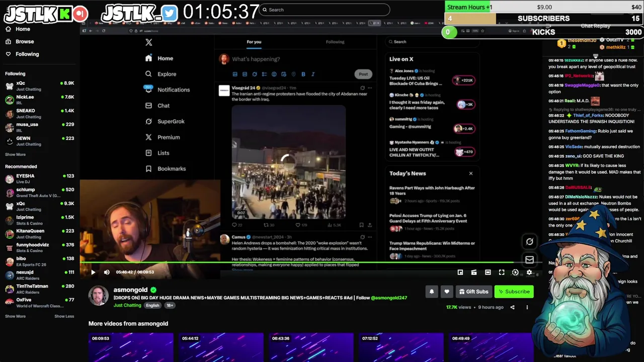Follow the @asmongold247 link in the title
Viewport: 644px width, 362px height.
[x=389, y=298]
